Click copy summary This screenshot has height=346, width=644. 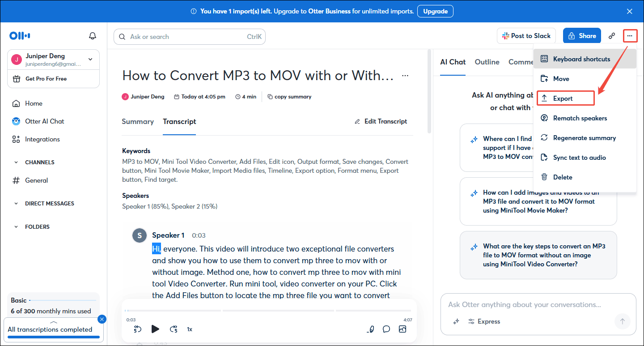[289, 97]
